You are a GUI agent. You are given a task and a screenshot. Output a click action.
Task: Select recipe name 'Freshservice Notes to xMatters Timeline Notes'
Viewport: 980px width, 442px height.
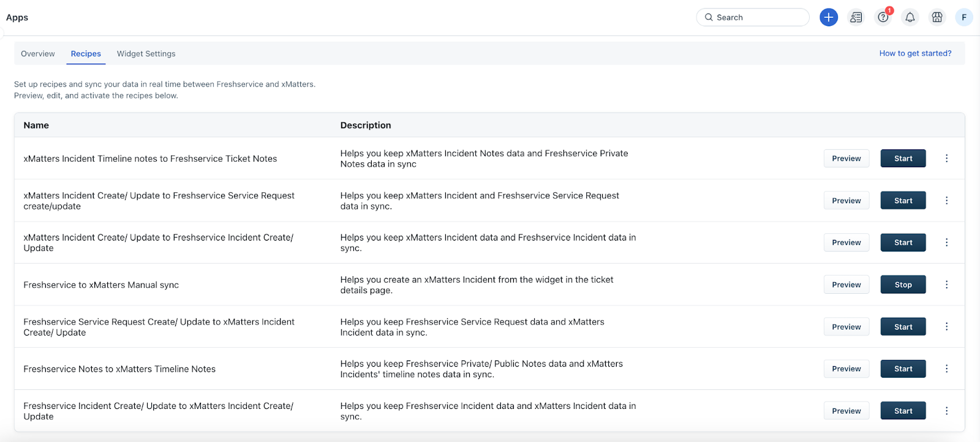(x=119, y=369)
